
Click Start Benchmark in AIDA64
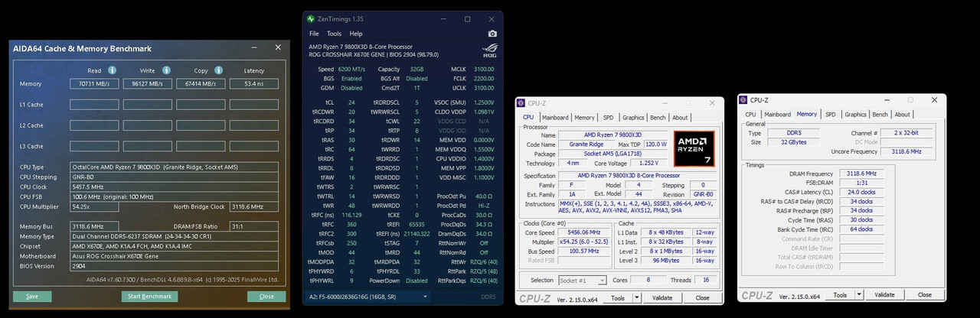pos(149,296)
